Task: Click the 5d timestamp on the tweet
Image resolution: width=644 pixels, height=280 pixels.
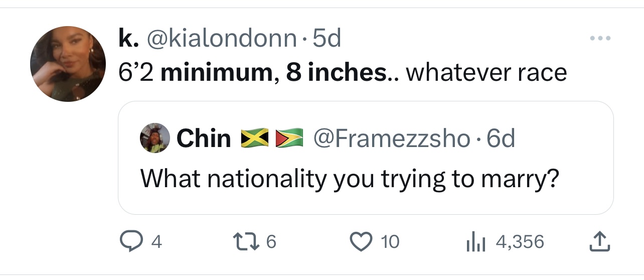Action: coord(326,39)
